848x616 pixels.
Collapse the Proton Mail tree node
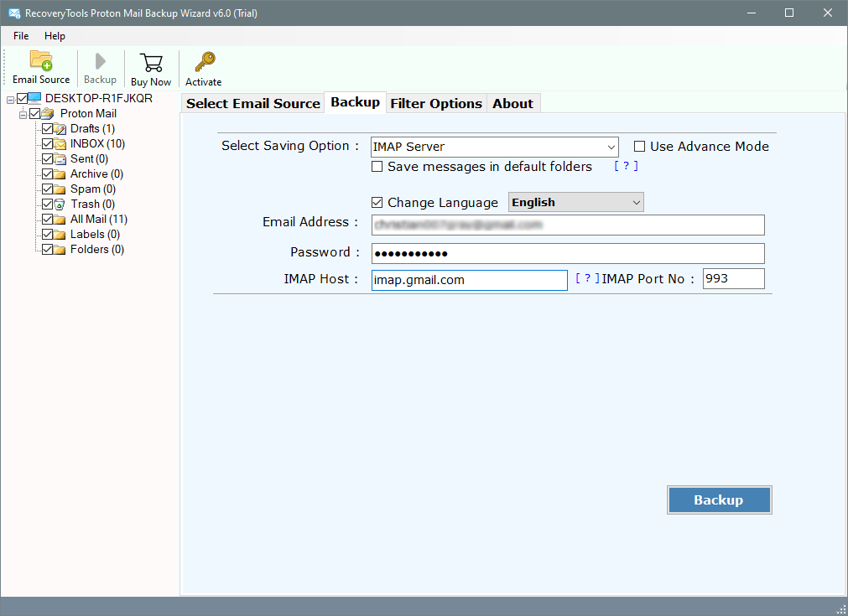23,115
